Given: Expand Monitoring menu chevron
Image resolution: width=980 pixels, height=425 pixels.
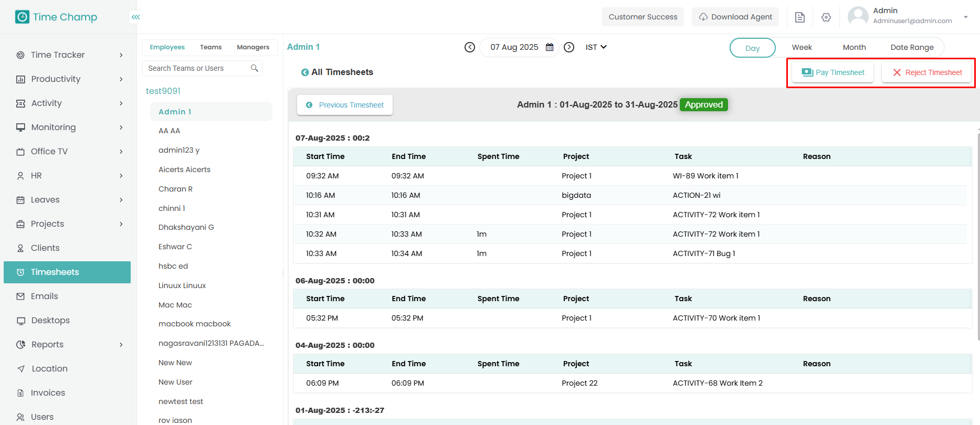Looking at the screenshot, I should tap(121, 127).
